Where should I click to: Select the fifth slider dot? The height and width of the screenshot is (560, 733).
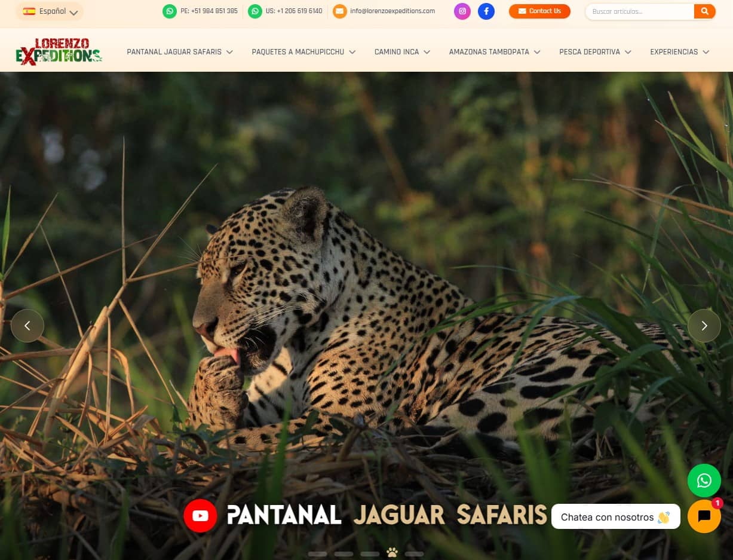click(414, 554)
